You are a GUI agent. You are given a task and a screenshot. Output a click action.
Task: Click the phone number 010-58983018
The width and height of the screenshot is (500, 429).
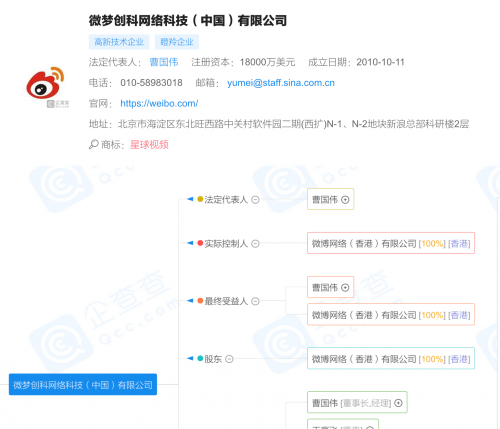[151, 83]
